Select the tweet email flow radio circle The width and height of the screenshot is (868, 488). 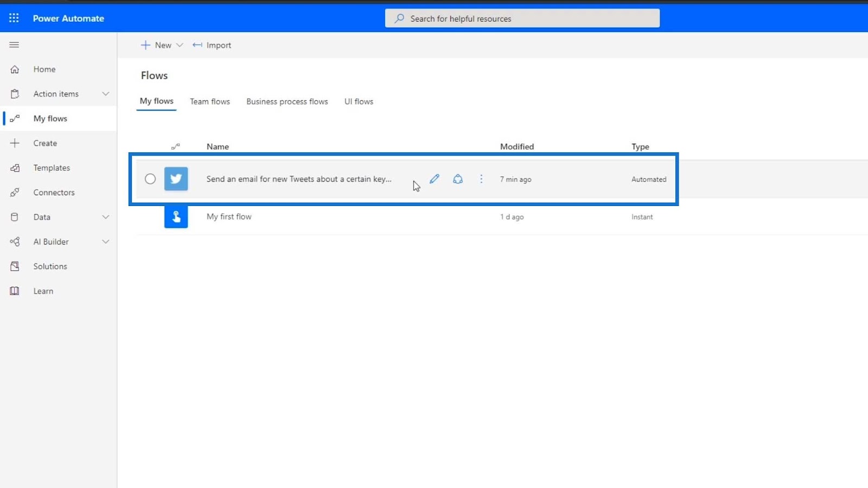pos(150,179)
